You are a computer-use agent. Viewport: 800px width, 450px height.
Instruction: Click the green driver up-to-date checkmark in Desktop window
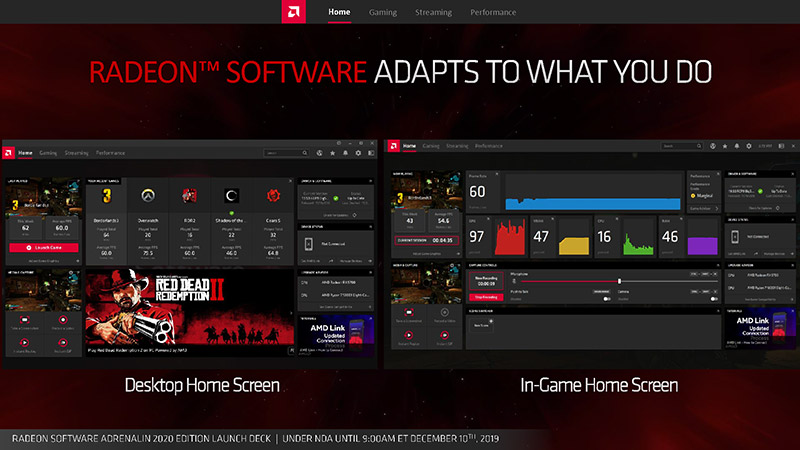coord(336,198)
